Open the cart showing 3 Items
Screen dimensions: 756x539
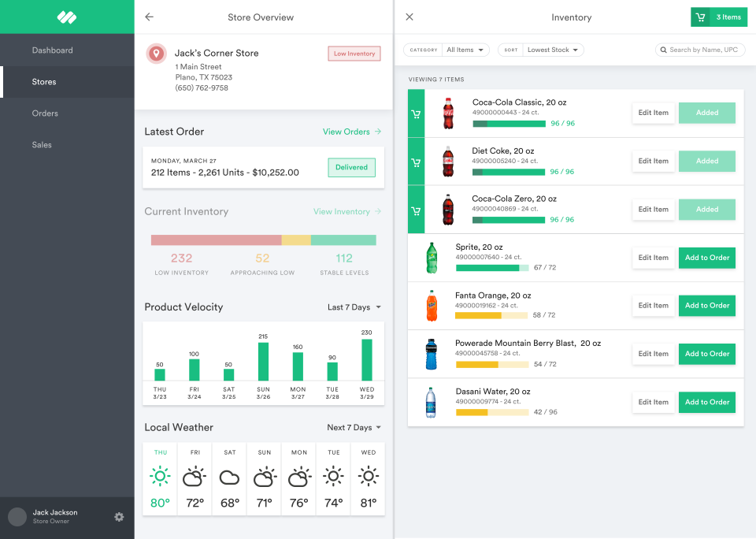717,17
